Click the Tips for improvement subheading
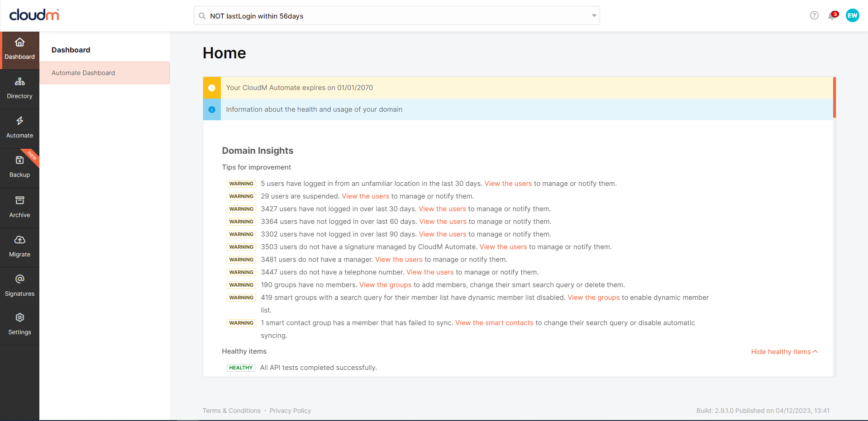This screenshot has height=421, width=868. (257, 167)
